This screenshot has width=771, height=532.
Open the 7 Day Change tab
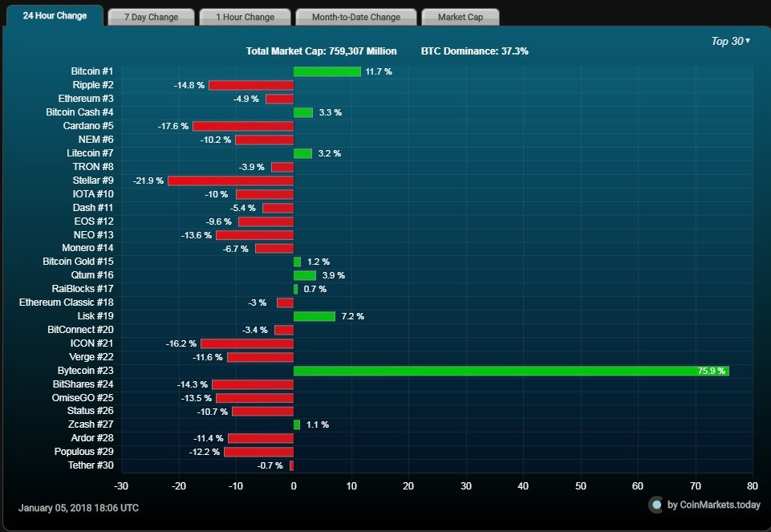151,17
